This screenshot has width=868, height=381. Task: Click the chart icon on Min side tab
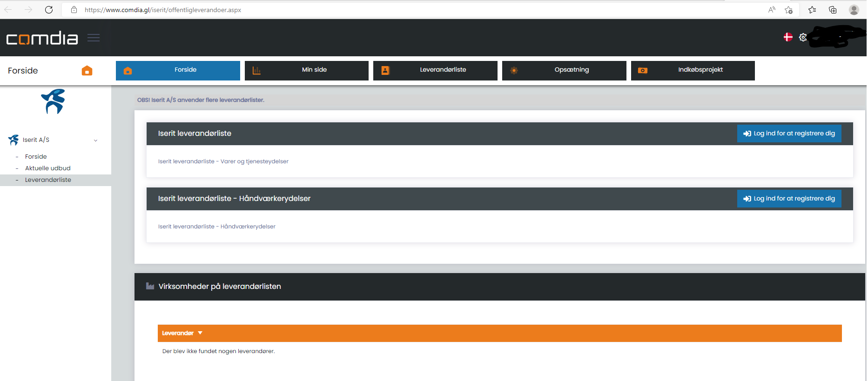pos(256,71)
